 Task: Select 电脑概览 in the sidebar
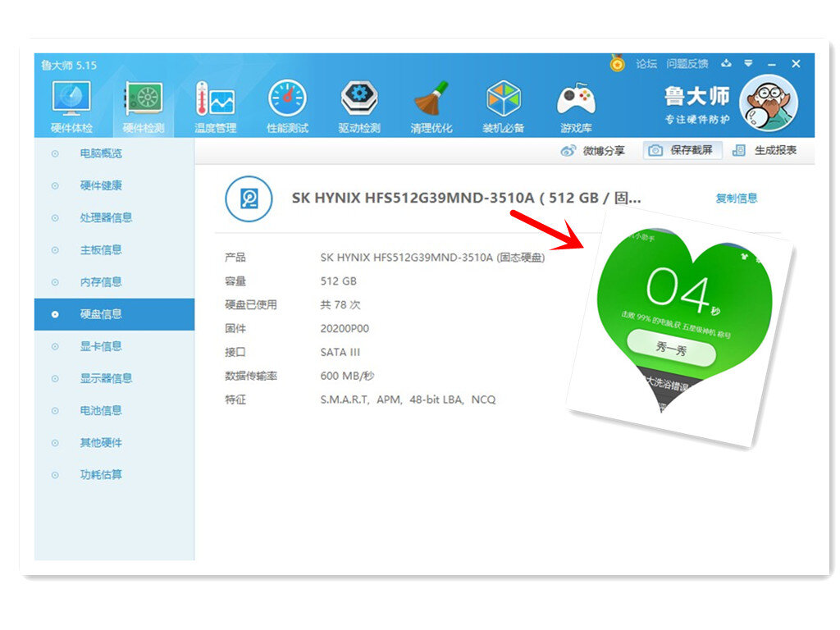[x=114, y=153]
